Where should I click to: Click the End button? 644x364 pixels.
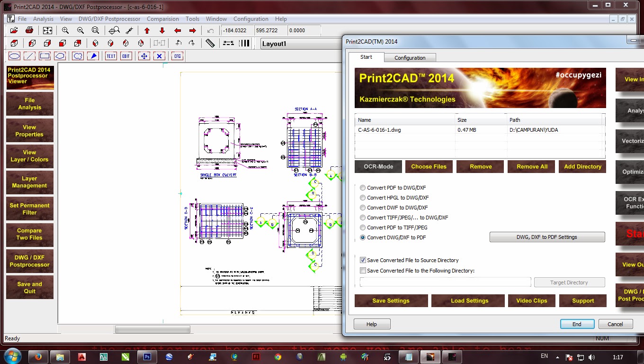pyautogui.click(x=577, y=324)
